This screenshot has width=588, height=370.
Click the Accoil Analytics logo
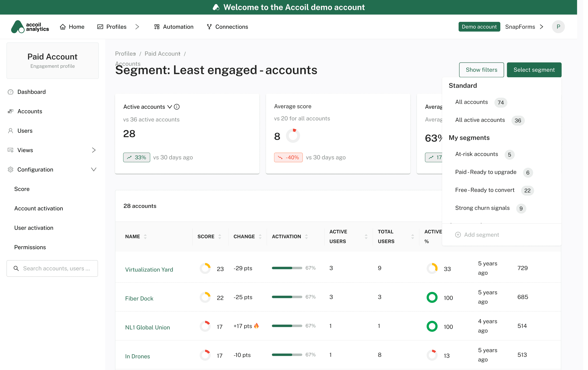[30, 27]
